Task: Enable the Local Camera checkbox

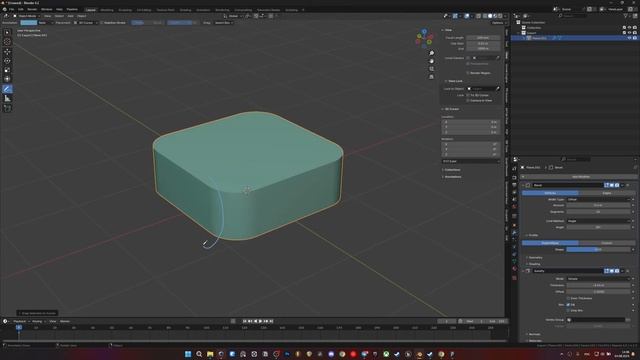Action: [x=468, y=58]
